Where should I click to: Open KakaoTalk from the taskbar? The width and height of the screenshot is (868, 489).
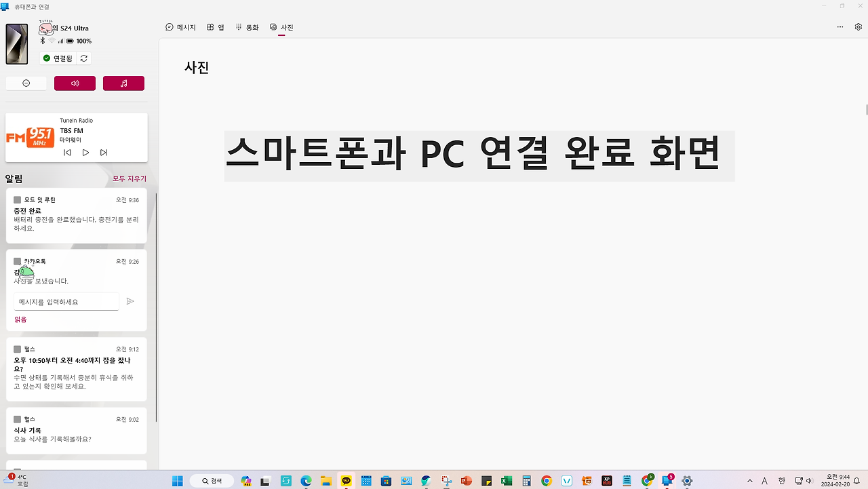pos(346,481)
